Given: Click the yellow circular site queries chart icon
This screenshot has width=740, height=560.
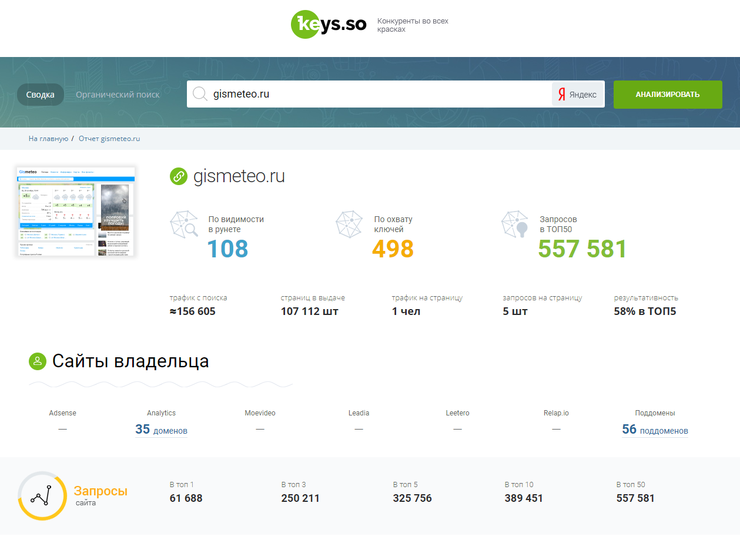Looking at the screenshot, I should pos(42,496).
